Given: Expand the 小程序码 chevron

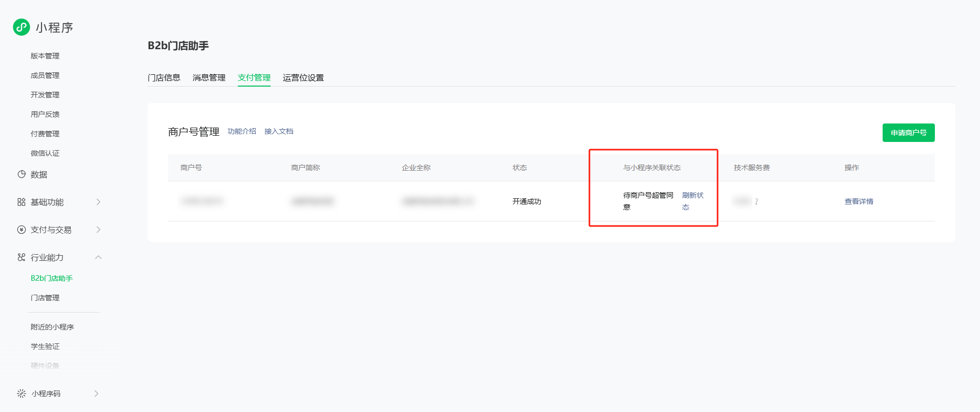Looking at the screenshot, I should coord(96,394).
